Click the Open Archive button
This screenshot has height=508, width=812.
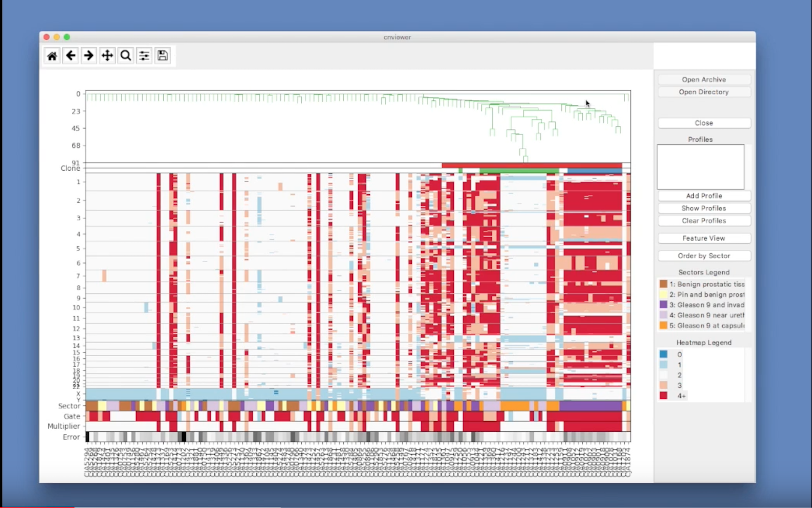pyautogui.click(x=704, y=79)
